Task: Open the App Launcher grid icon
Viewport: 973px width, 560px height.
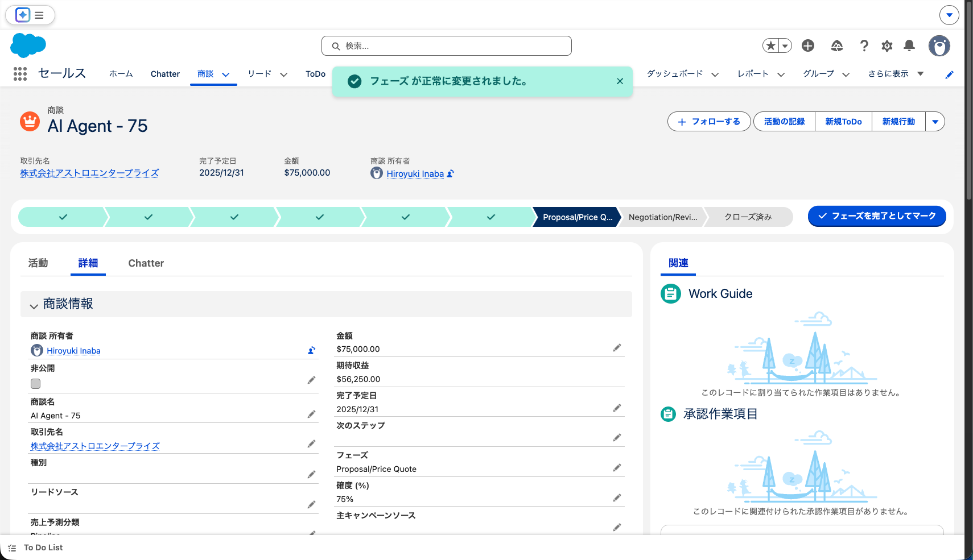Action: coord(20,74)
